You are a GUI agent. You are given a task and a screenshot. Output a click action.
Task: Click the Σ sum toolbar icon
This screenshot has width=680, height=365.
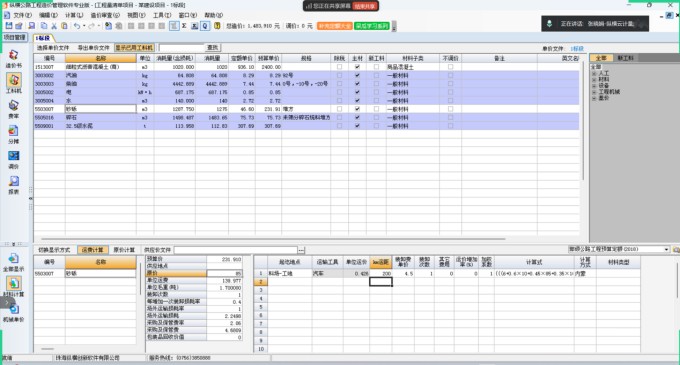coord(184,26)
